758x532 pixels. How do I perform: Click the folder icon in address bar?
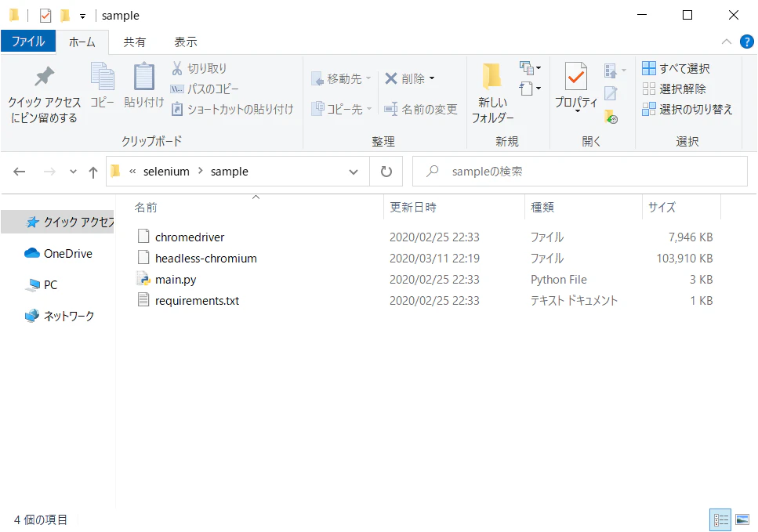pyautogui.click(x=115, y=171)
